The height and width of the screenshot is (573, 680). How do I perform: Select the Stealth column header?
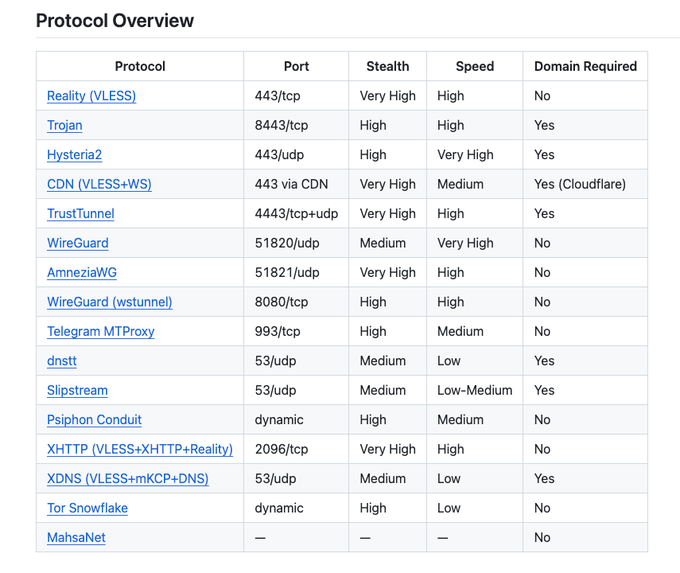pyautogui.click(x=388, y=66)
